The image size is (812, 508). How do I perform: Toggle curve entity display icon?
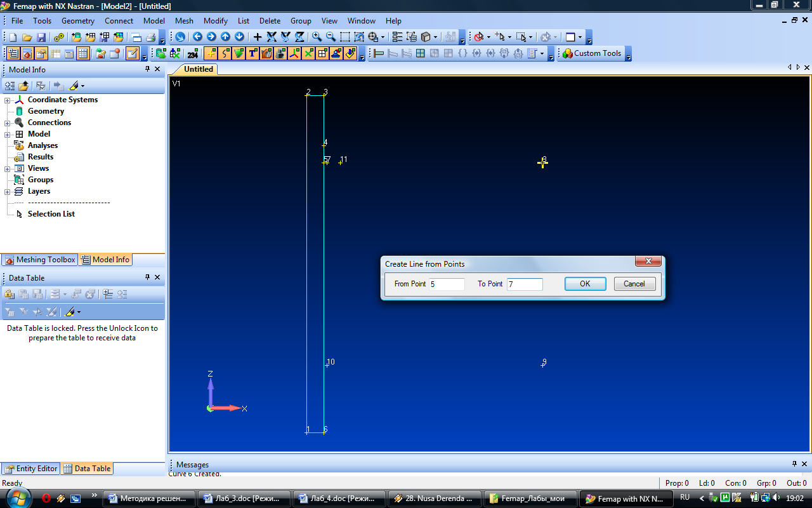pos(225,53)
